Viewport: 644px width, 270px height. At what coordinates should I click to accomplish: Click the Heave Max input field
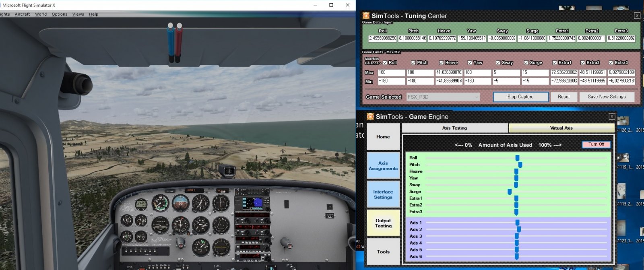[449, 72]
